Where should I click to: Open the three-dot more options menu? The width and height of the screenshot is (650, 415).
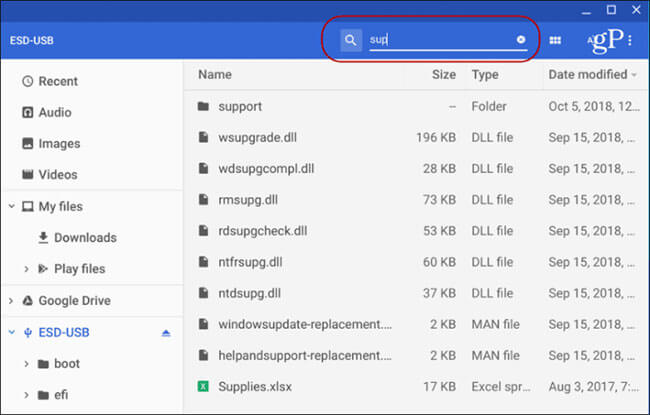coord(630,40)
